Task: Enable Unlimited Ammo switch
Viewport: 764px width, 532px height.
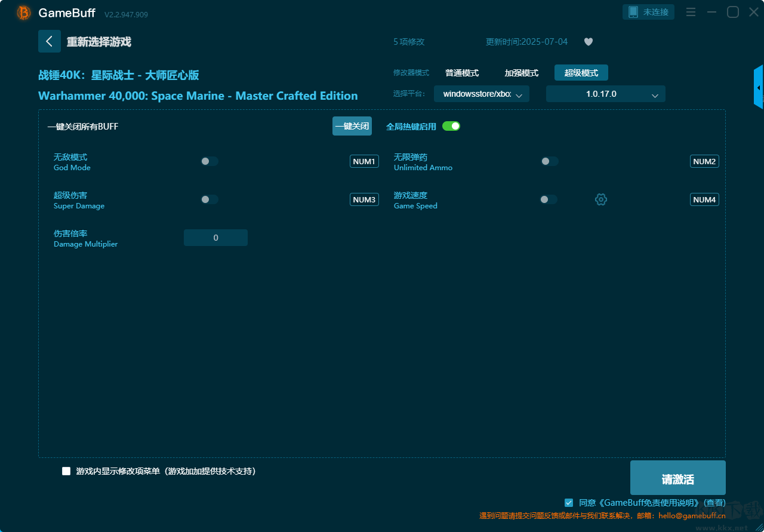Action: pyautogui.click(x=550, y=161)
